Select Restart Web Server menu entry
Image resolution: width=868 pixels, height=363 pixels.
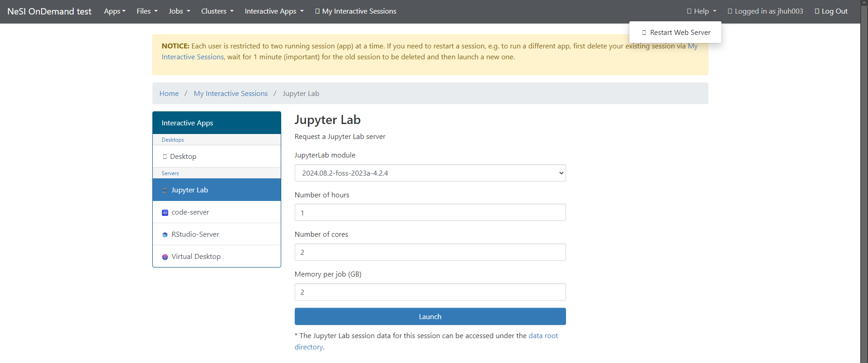click(x=675, y=33)
